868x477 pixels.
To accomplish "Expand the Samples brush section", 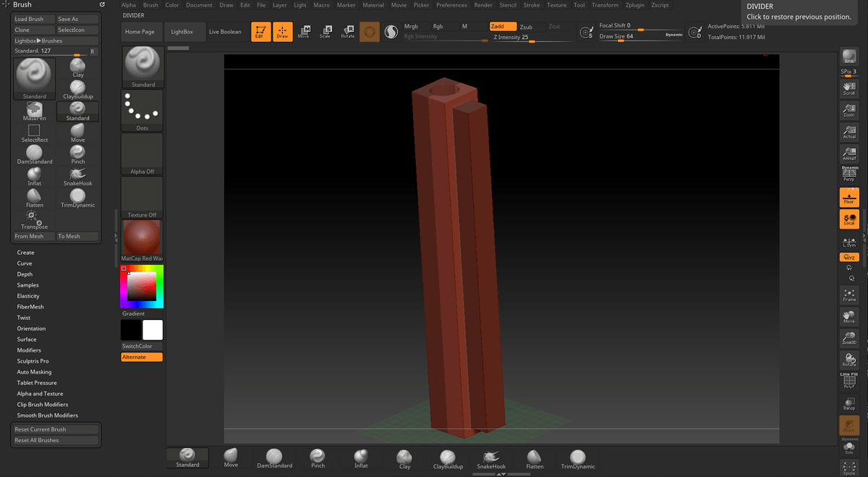I will pos(27,285).
